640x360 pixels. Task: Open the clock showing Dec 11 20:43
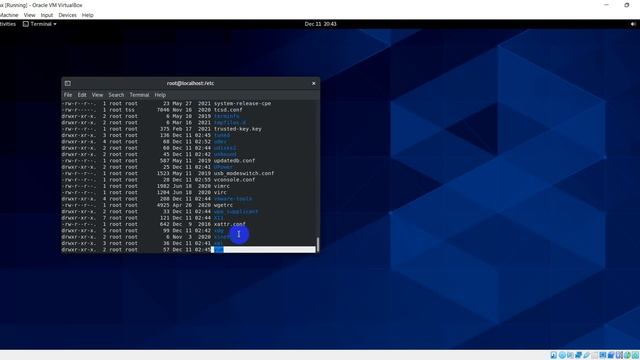[x=320, y=24]
